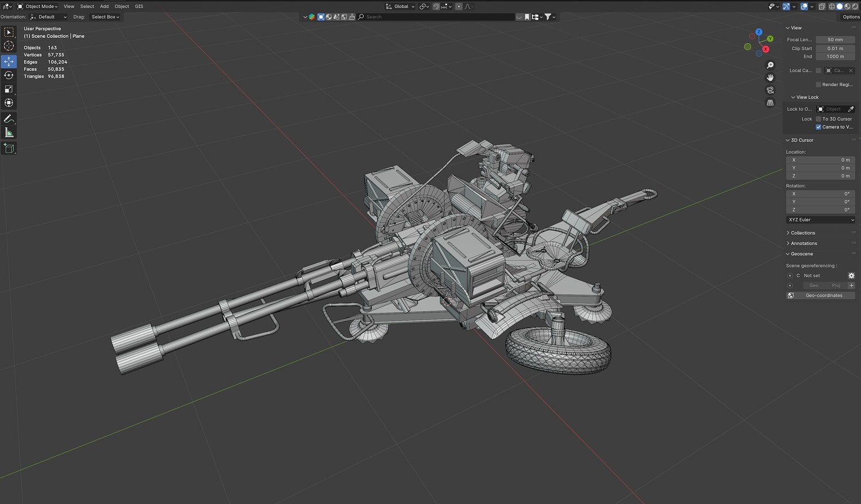Open the Object Mode dropdown
The height and width of the screenshot is (504, 861).
click(38, 6)
